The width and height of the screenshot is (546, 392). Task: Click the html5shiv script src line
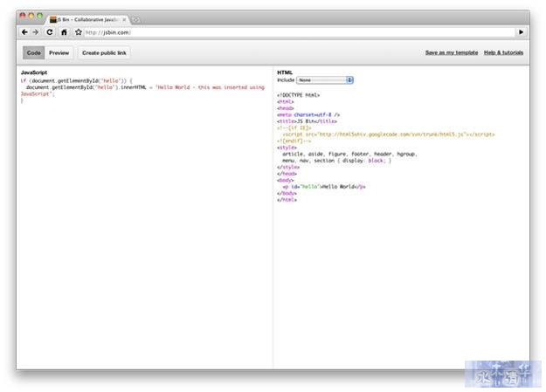point(389,134)
